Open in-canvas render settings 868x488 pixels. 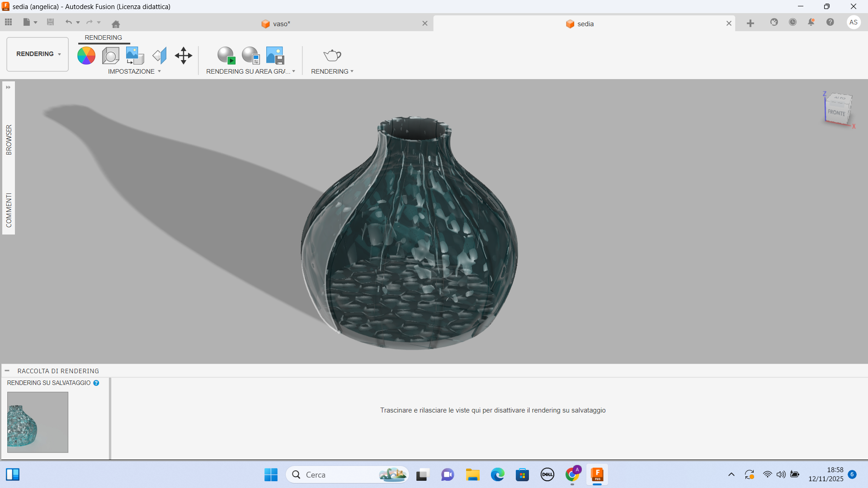click(x=250, y=56)
